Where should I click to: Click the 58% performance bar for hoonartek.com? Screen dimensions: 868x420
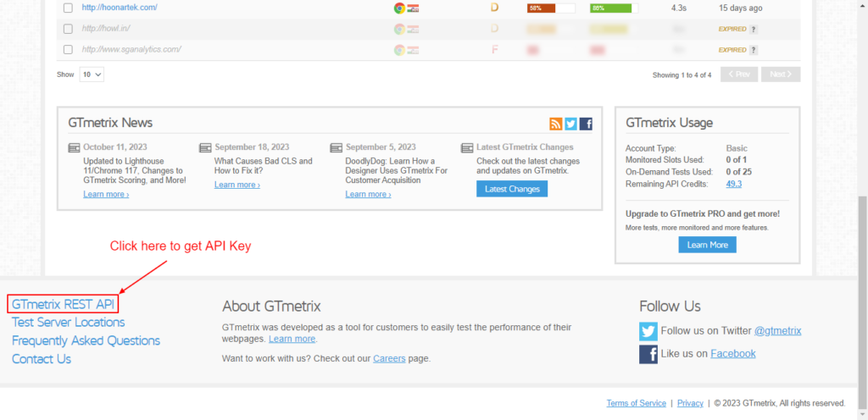pyautogui.click(x=551, y=8)
